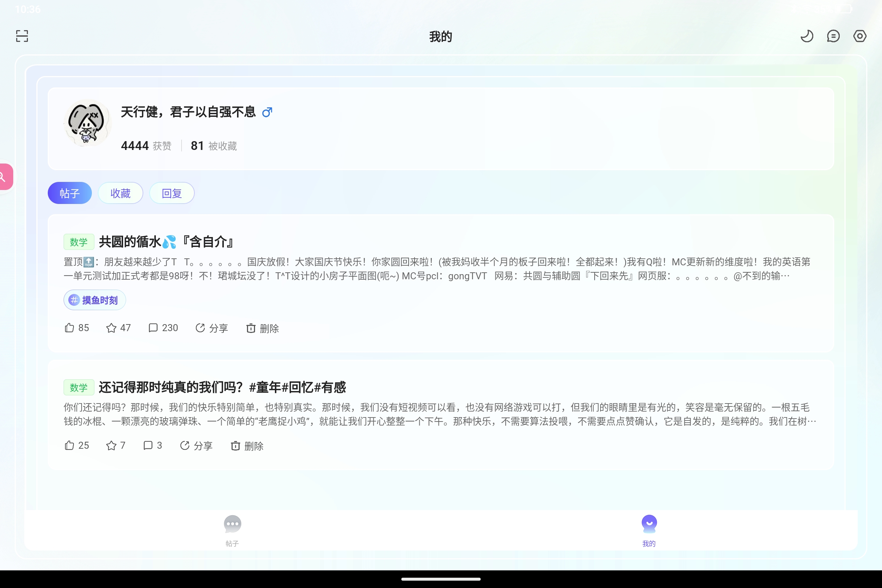Screen dimensions: 882x588
Task: Open the preview text starting 你们还记得吗
Action: click(440, 415)
